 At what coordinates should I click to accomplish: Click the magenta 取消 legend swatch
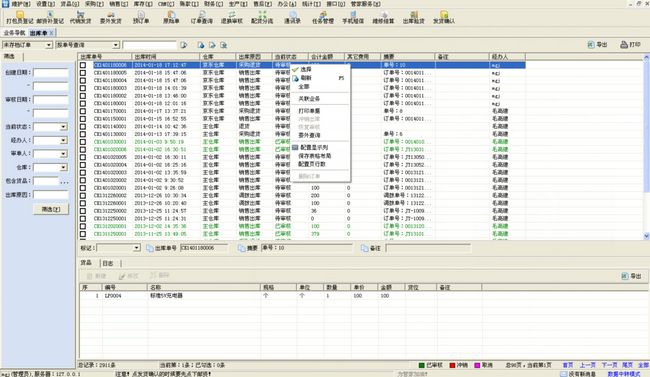(477, 365)
